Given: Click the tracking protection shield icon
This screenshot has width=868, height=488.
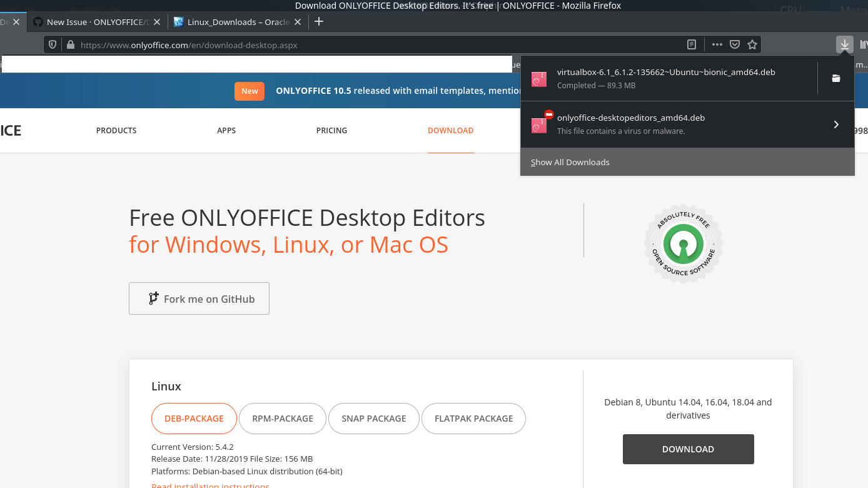Looking at the screenshot, I should (x=53, y=44).
